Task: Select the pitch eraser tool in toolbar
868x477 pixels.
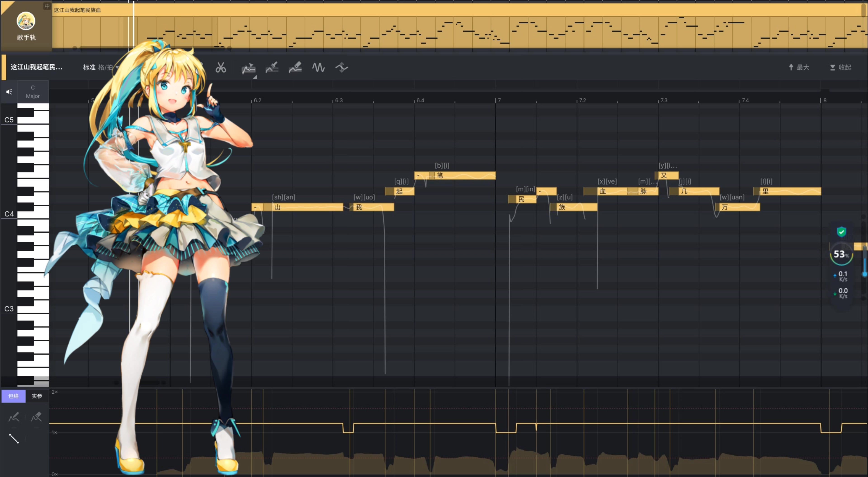Action: [x=295, y=67]
